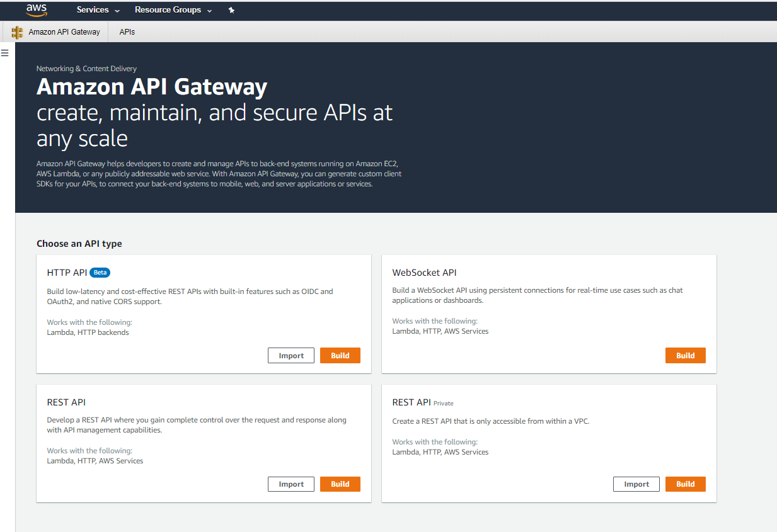The image size is (777, 532).
Task: Click the HTTP API card title
Action: [67, 273]
